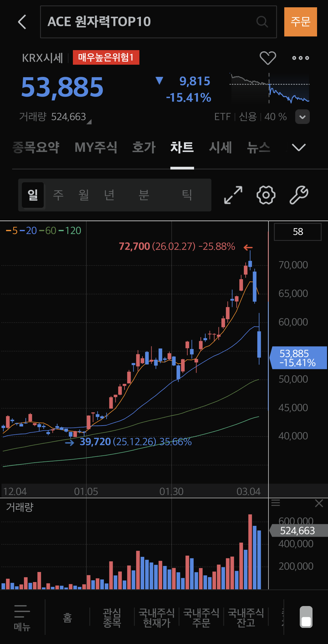Open chart tools wrench icon

coord(299,195)
